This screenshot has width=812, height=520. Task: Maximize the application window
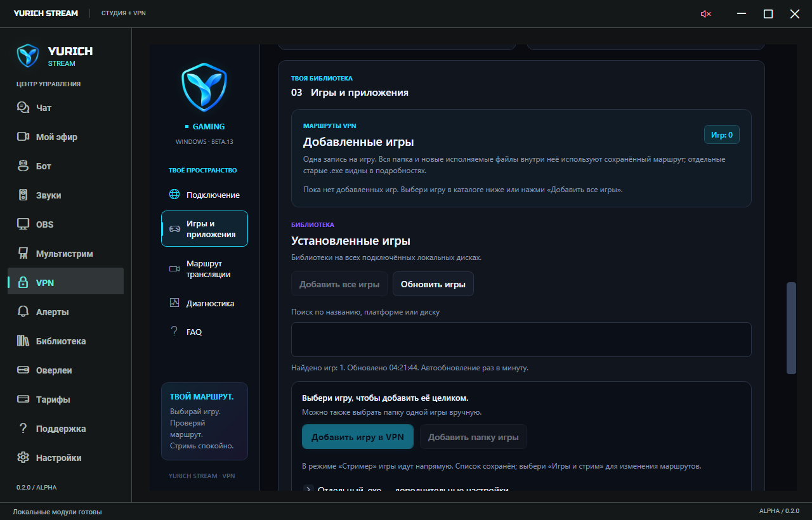point(768,14)
